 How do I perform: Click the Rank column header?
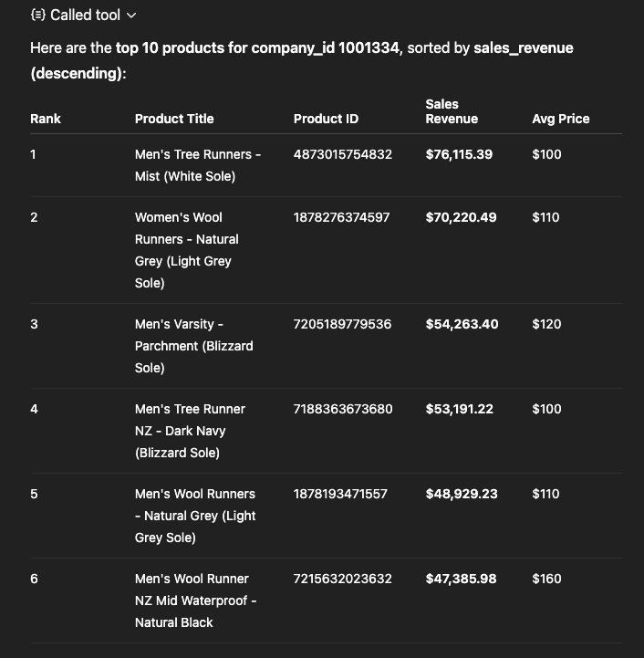click(46, 119)
